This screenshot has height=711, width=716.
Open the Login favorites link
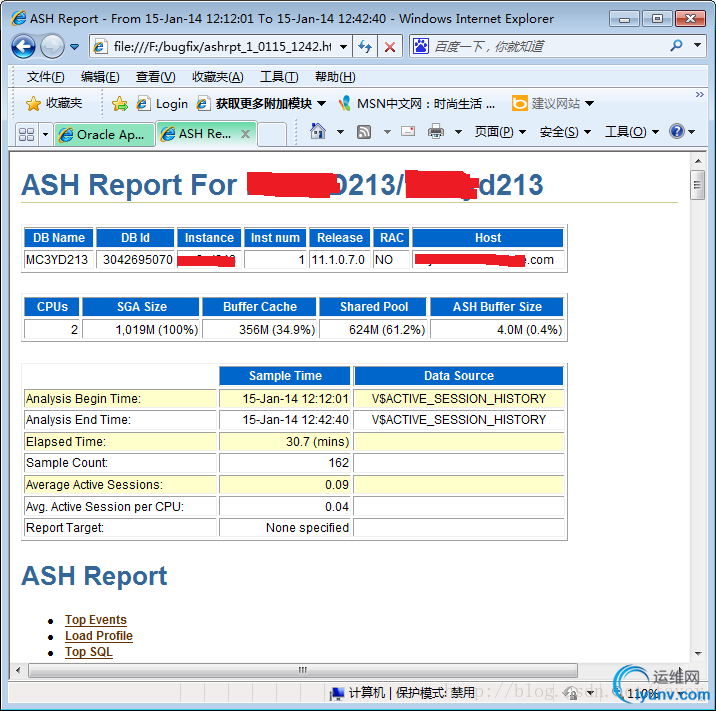click(x=162, y=104)
